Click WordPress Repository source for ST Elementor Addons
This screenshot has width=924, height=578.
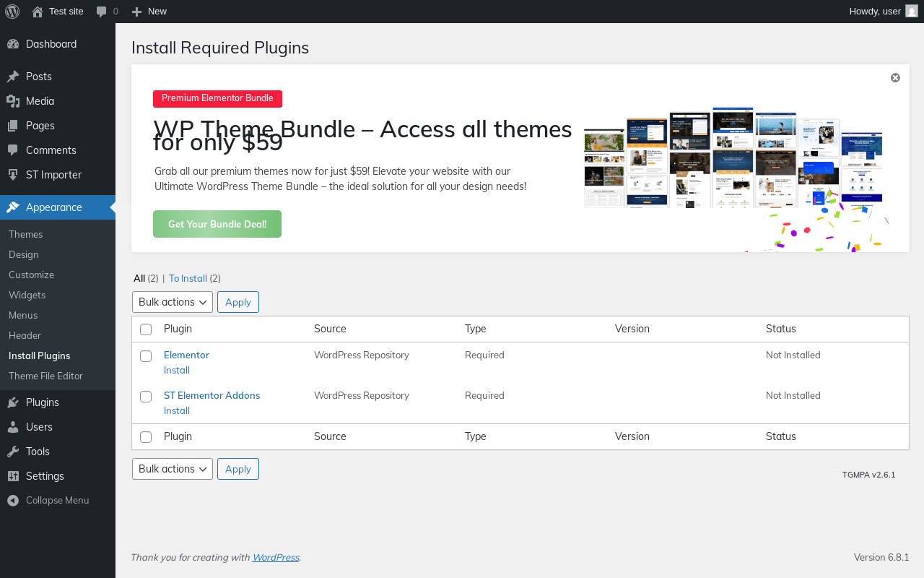pos(362,395)
